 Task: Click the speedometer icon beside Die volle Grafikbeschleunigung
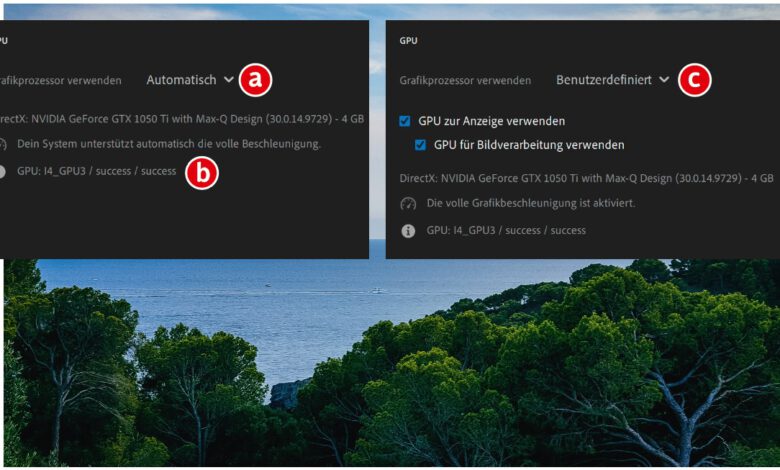408,203
